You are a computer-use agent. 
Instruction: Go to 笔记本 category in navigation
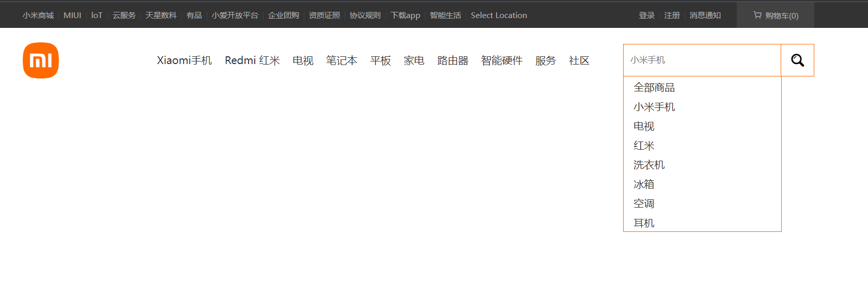pos(342,60)
